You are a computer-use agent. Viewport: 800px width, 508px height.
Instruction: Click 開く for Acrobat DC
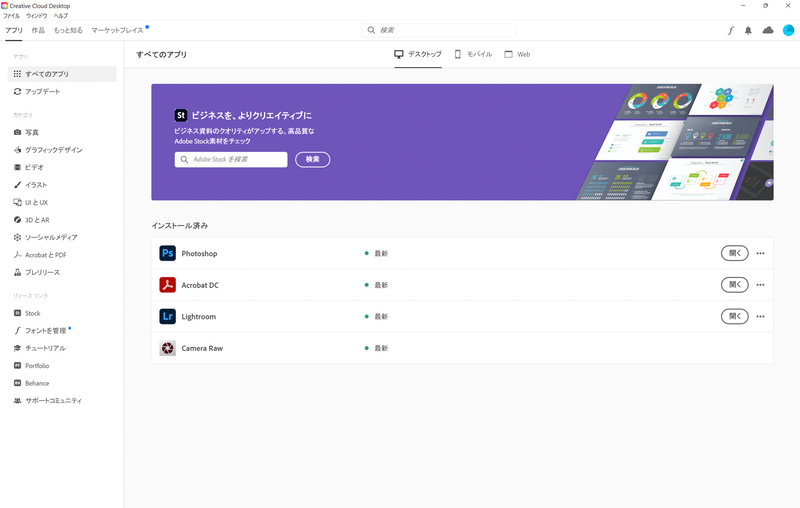pyautogui.click(x=735, y=285)
